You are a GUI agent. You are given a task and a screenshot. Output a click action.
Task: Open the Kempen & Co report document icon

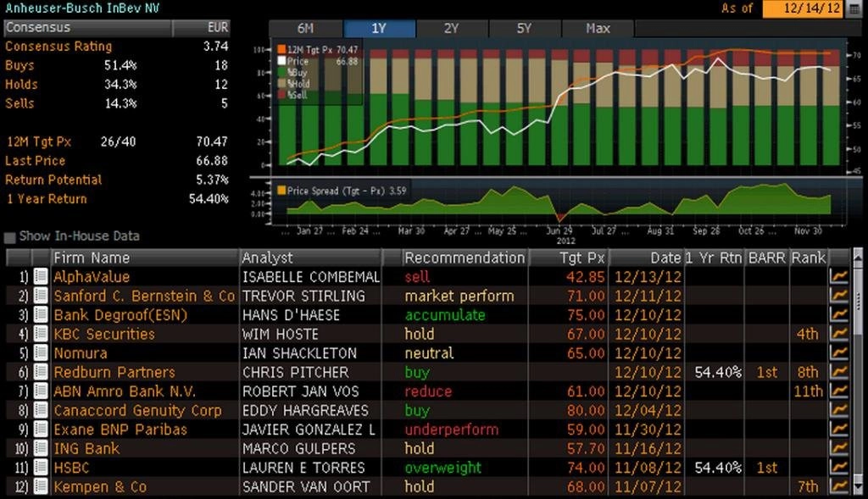41,486
